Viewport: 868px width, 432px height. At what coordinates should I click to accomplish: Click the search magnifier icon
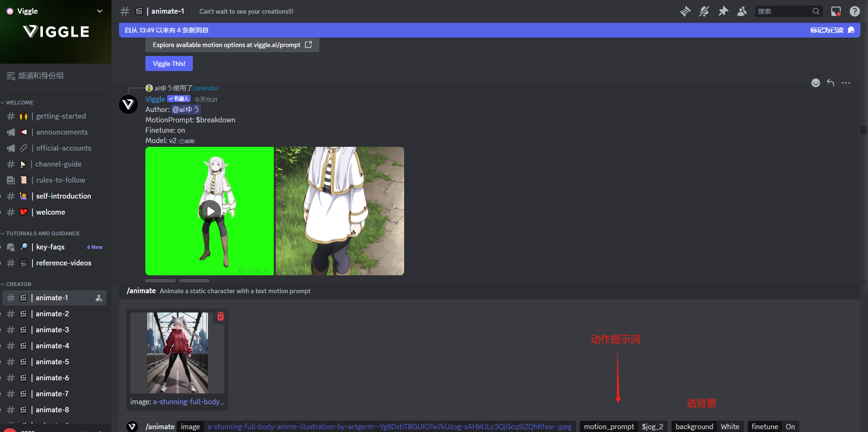pos(816,11)
